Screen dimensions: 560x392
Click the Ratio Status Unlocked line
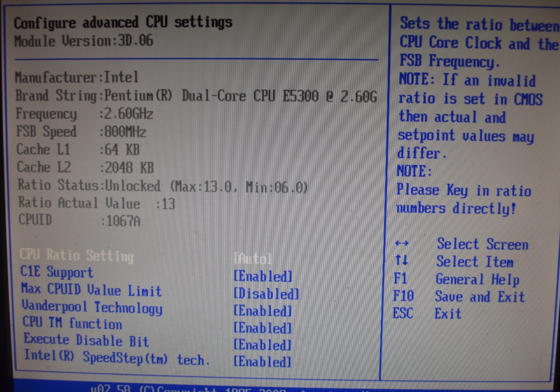163,186
